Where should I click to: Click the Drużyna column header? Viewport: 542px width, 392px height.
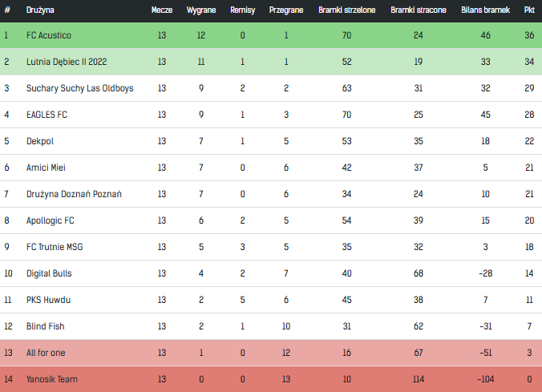pos(40,10)
